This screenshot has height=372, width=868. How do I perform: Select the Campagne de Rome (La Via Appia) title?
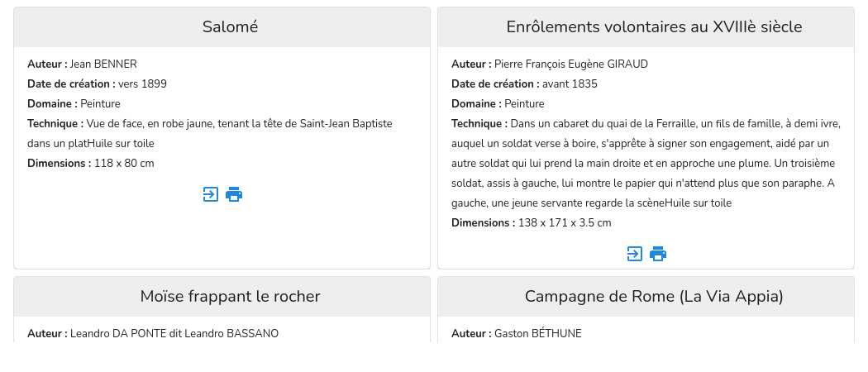click(x=654, y=297)
